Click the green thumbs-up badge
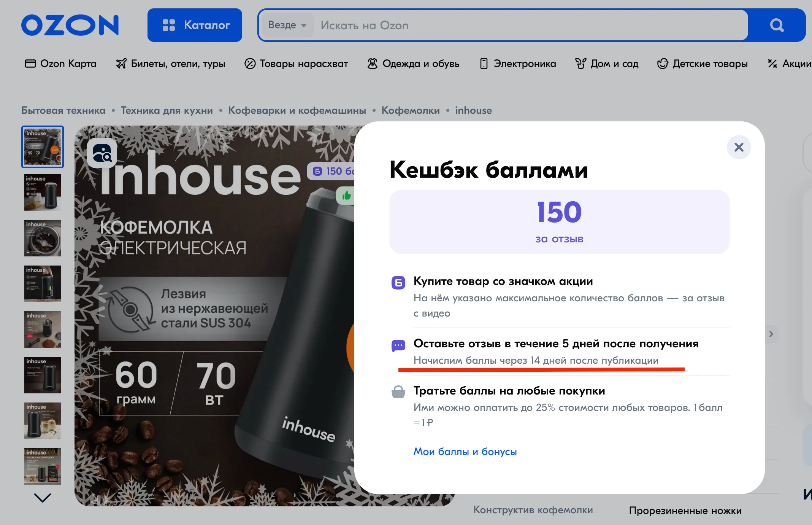This screenshot has height=525, width=812. 346,196
